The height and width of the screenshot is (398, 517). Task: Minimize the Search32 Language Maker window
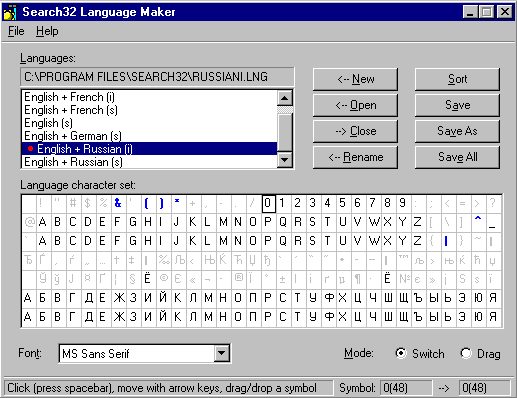[470, 12]
